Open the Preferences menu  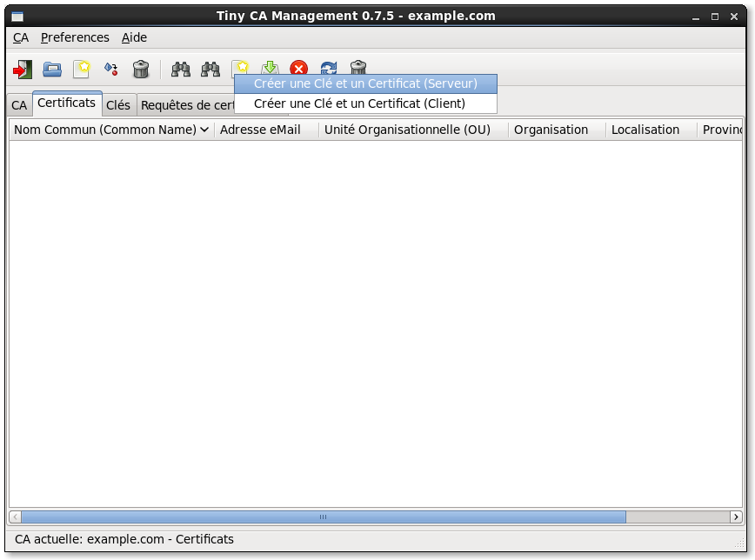(x=75, y=37)
